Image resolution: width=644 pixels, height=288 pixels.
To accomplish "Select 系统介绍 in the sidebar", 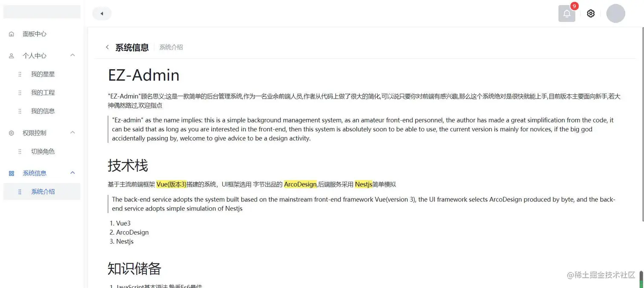I will (x=42, y=192).
